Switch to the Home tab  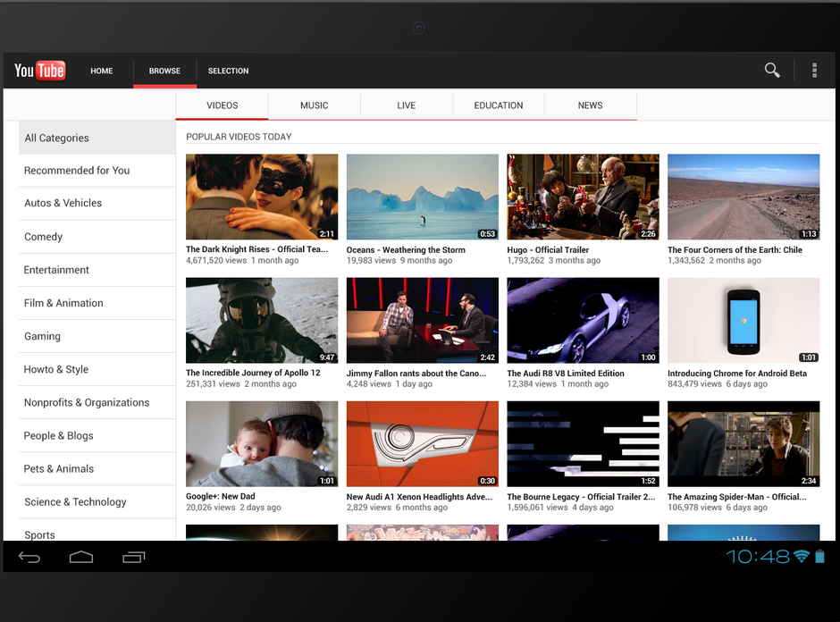(102, 71)
